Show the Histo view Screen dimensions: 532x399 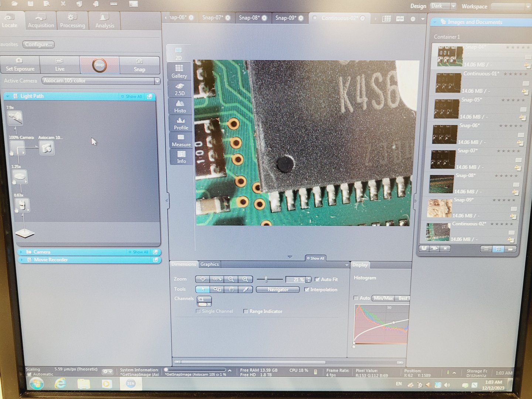coord(180,106)
